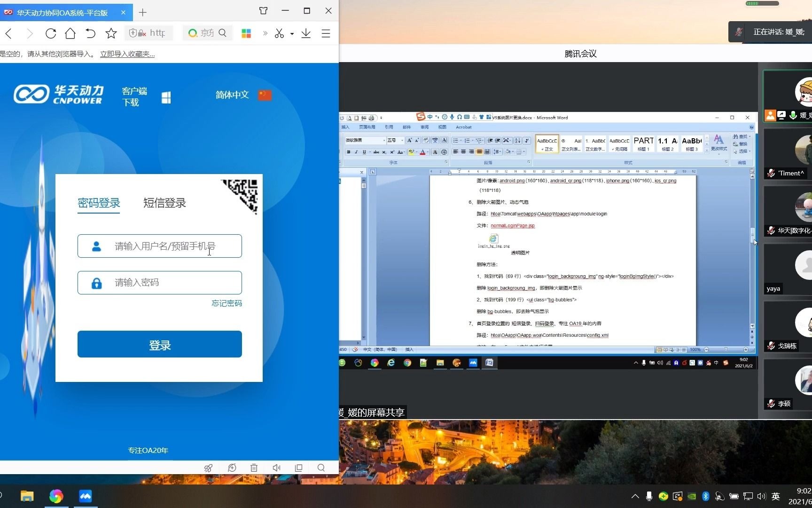Center-align text in Word ribbon
Viewport: 812px width, 508px height.
click(463, 151)
